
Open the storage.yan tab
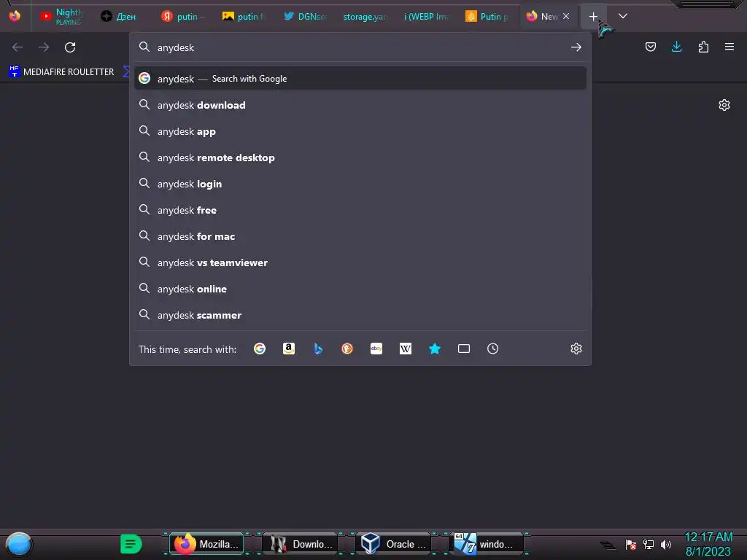(x=365, y=16)
